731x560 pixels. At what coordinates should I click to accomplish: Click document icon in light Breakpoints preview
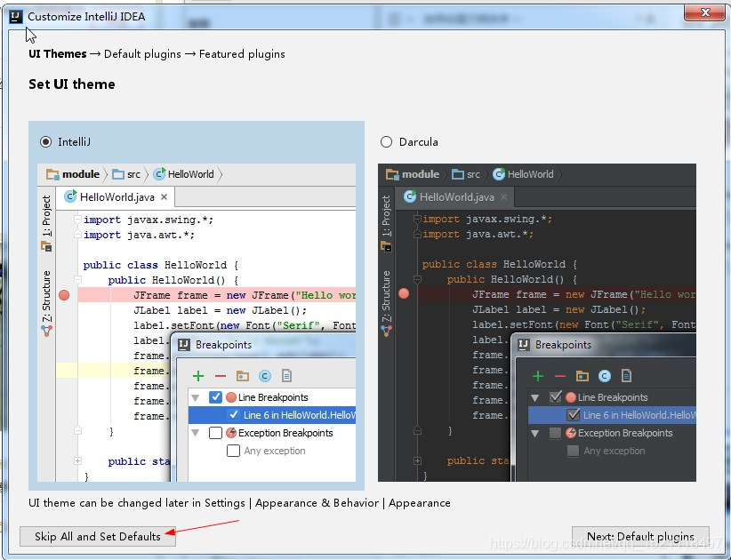click(x=286, y=375)
